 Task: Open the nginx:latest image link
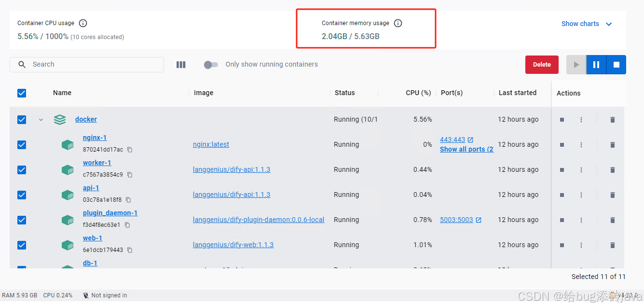tap(211, 144)
